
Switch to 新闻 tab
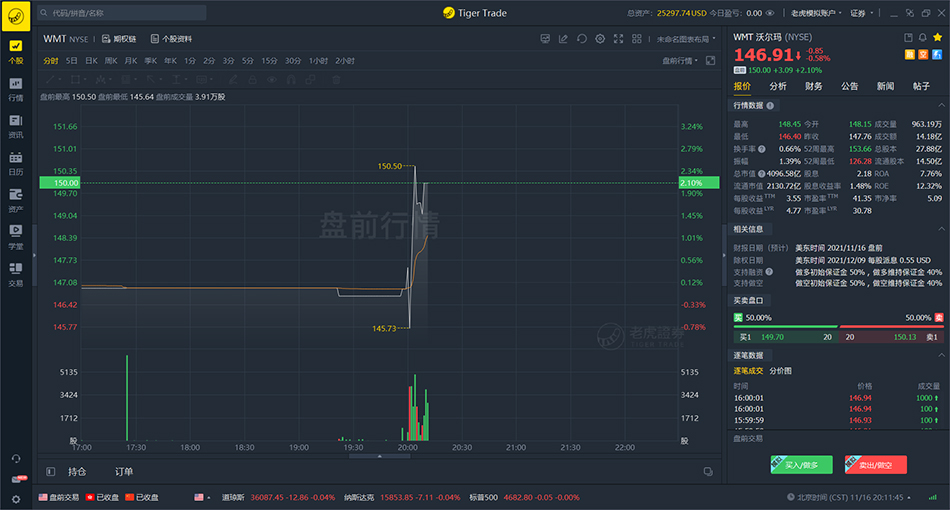pyautogui.click(x=885, y=87)
